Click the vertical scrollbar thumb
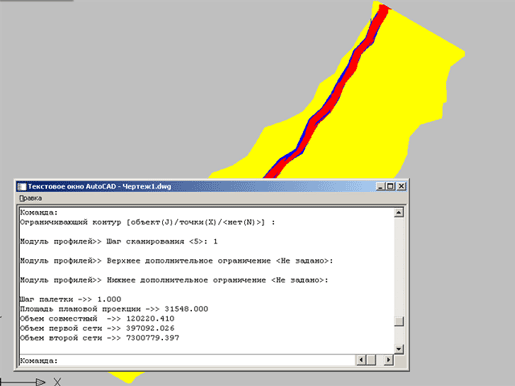This screenshot has height=386, width=515. [x=399, y=321]
